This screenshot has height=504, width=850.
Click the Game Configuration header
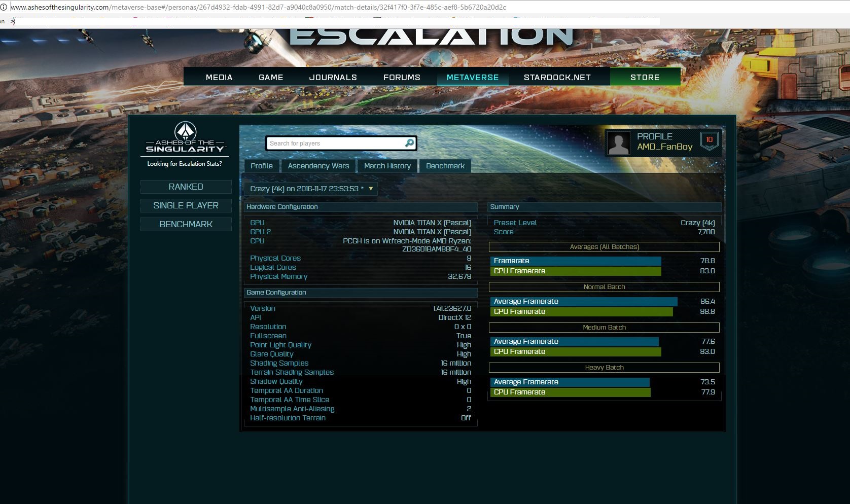tap(361, 293)
